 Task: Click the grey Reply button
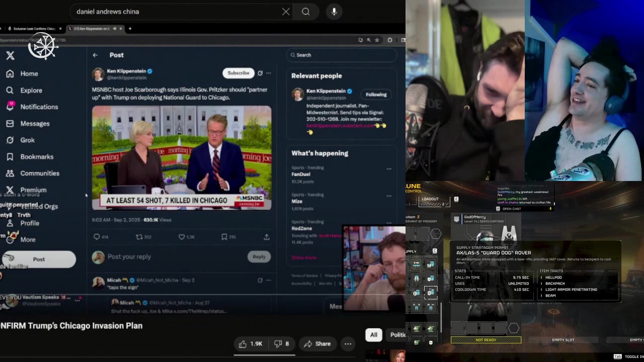point(259,257)
